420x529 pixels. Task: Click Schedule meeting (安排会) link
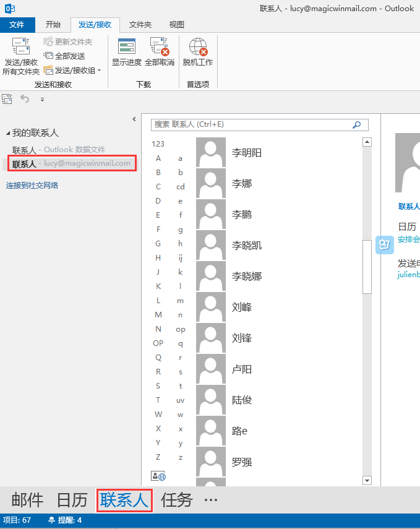409,239
